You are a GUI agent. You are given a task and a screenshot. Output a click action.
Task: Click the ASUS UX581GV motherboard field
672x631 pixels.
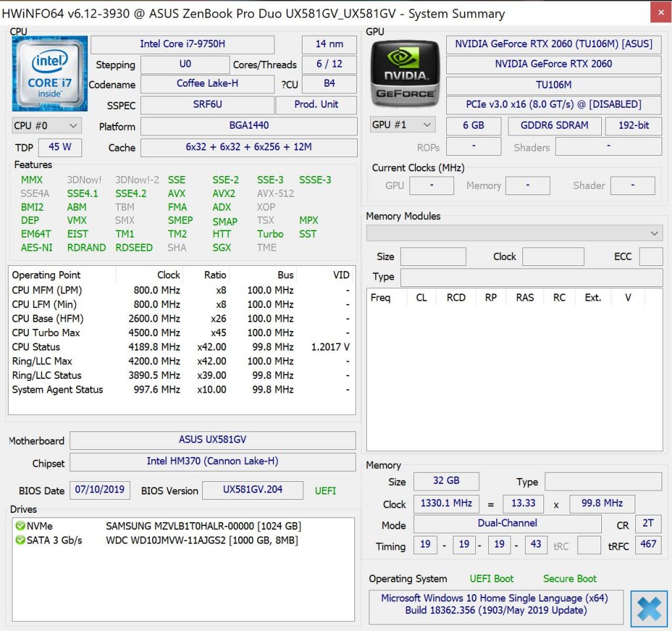click(213, 440)
